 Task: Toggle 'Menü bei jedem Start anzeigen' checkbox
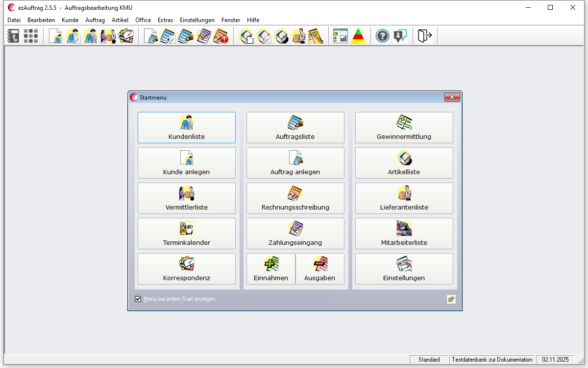138,299
